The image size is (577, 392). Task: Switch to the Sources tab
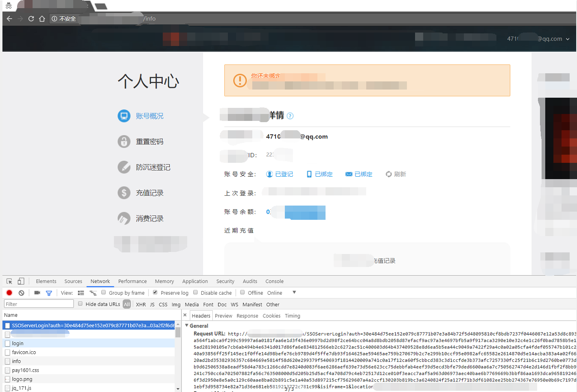73,281
